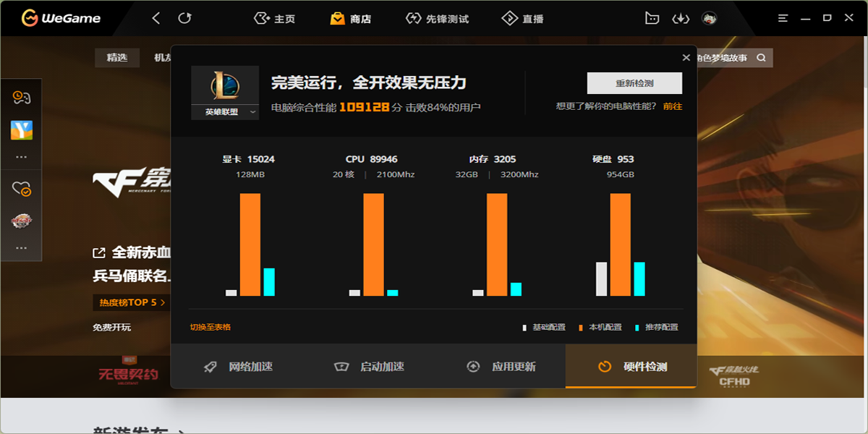Go back using the left arrow icon
868x434 pixels.
coord(156,18)
